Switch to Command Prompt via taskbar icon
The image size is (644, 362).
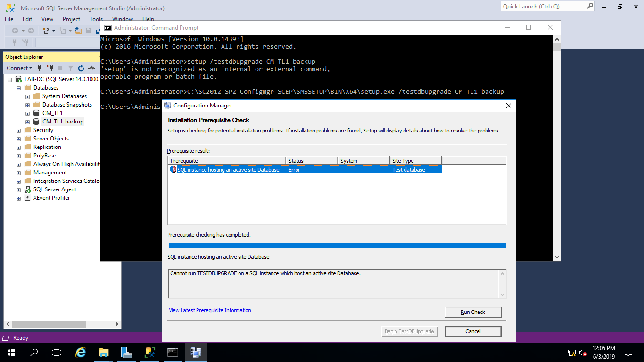coord(173,352)
